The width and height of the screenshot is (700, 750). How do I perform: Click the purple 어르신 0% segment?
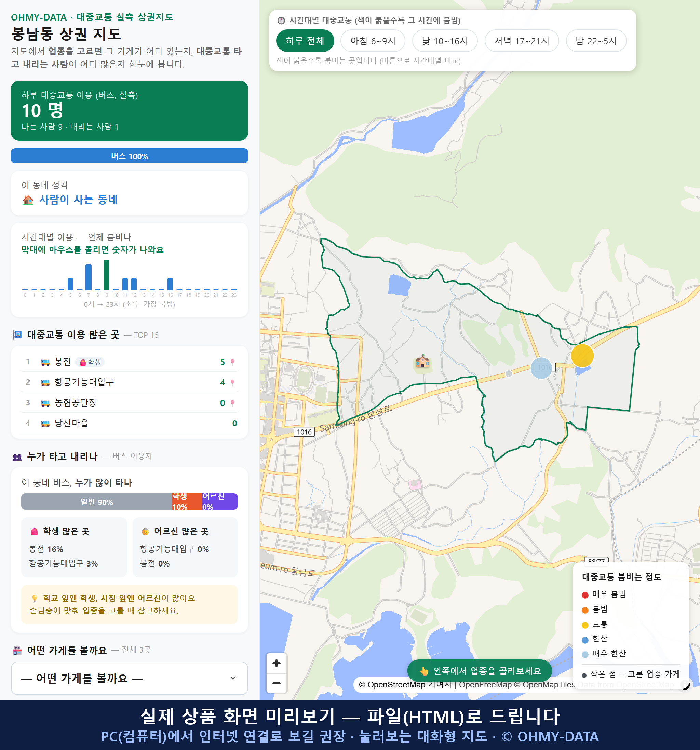coord(220,502)
